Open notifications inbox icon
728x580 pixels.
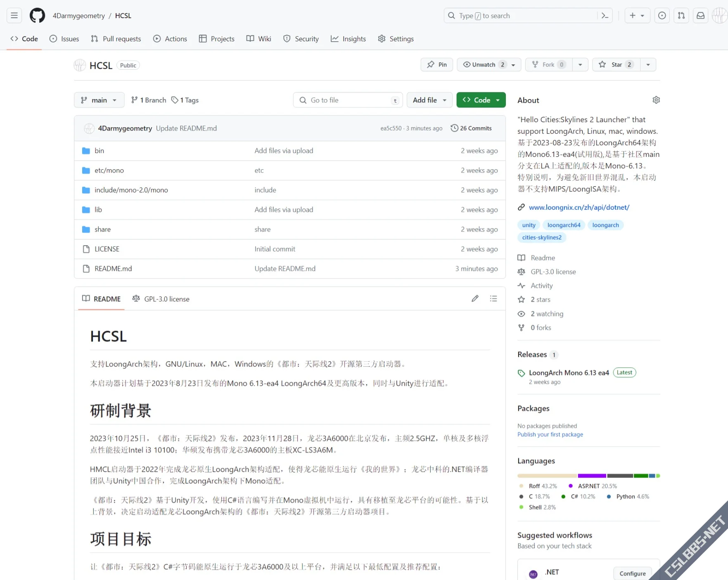(701, 16)
